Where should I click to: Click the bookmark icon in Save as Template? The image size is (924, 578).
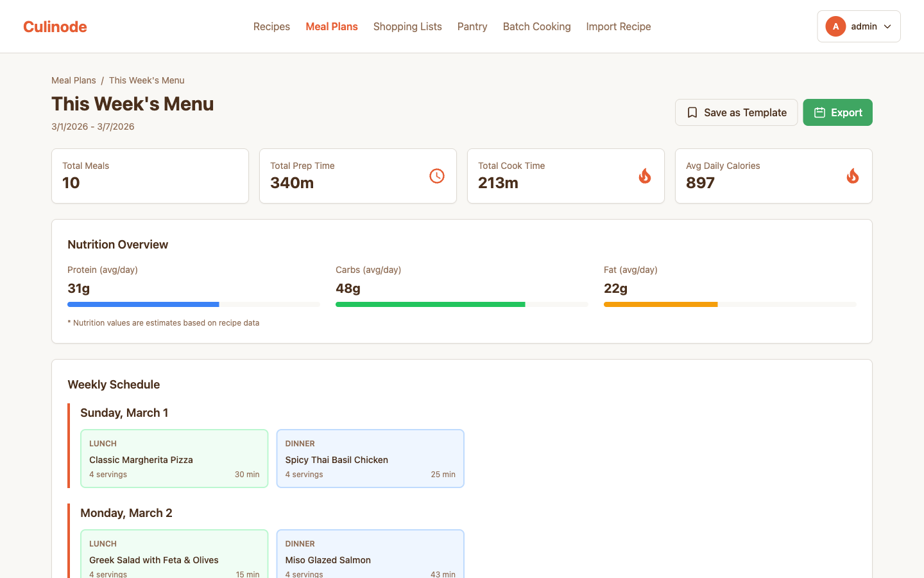pyautogui.click(x=692, y=112)
